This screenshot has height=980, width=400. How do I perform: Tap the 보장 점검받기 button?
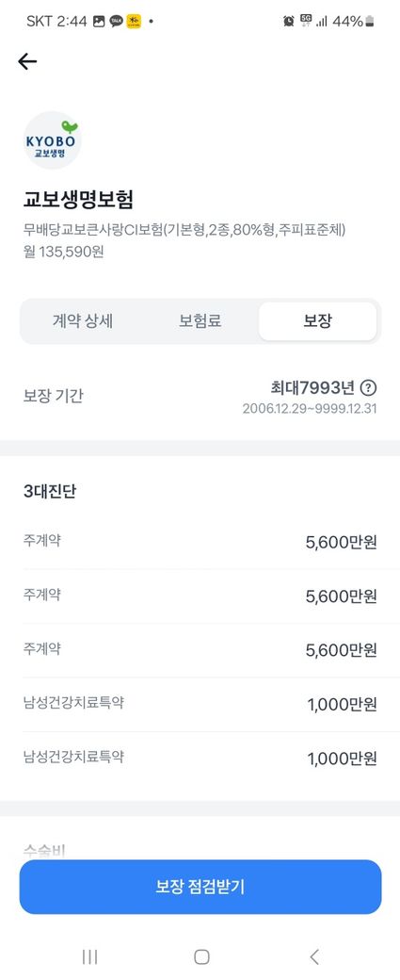coord(200,887)
